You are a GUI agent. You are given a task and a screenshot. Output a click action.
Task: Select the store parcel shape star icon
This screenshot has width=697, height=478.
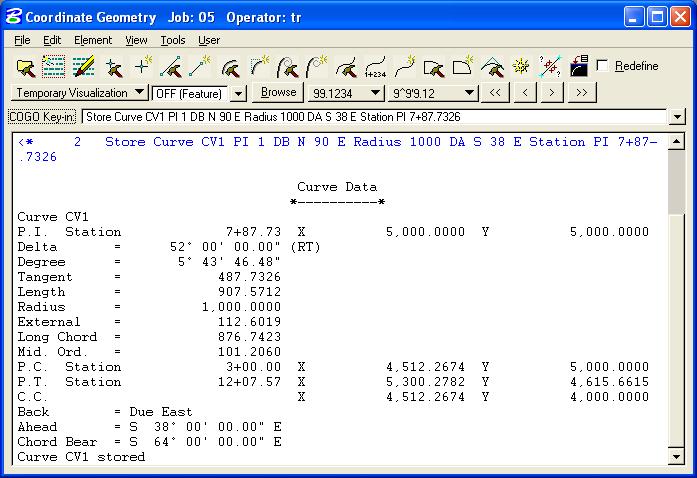click(x=462, y=66)
